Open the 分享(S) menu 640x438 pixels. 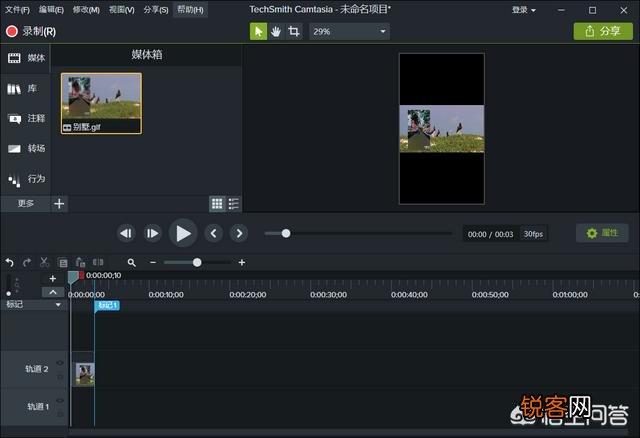(156, 9)
